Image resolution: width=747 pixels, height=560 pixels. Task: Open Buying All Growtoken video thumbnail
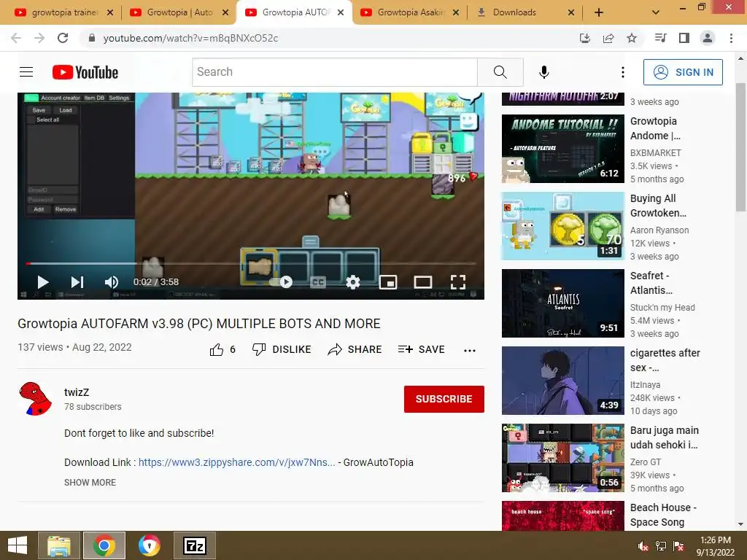(562, 226)
